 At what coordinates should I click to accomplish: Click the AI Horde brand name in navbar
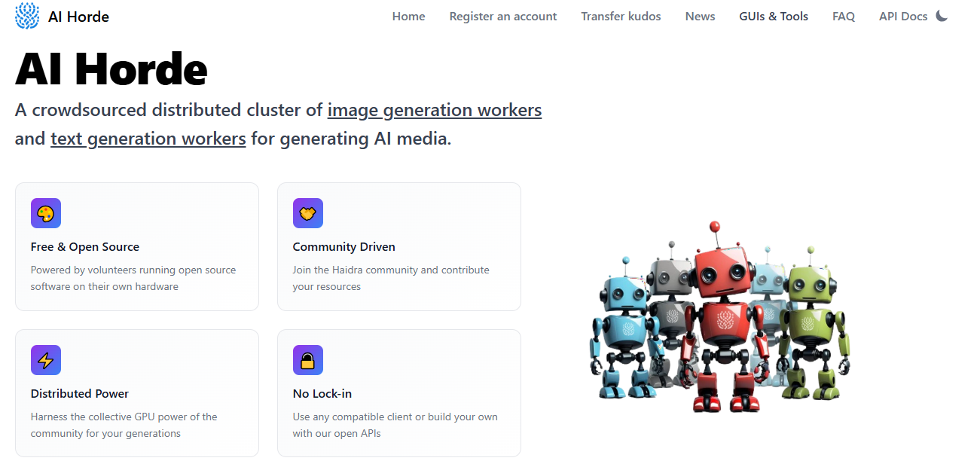tap(78, 17)
